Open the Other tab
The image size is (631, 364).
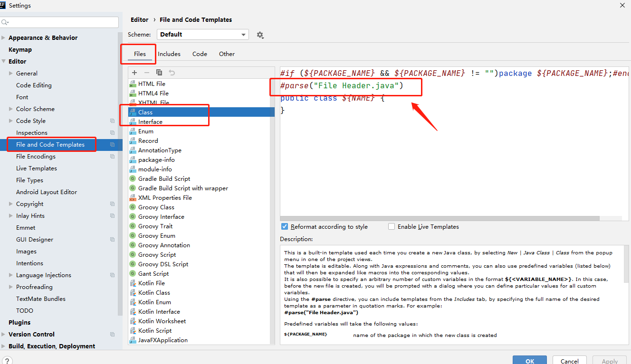tap(227, 54)
